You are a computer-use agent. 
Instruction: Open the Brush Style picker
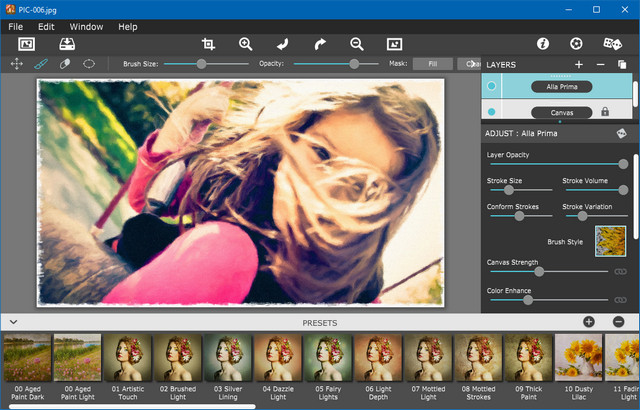610,241
